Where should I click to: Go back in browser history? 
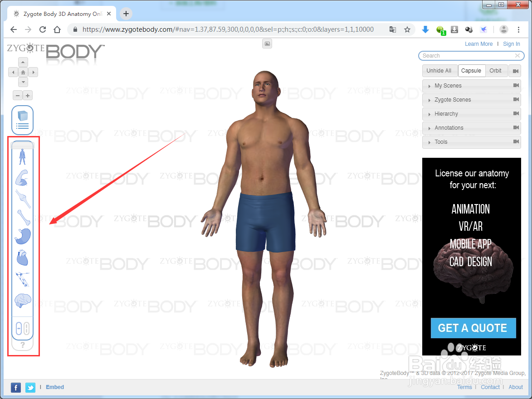[x=14, y=29]
